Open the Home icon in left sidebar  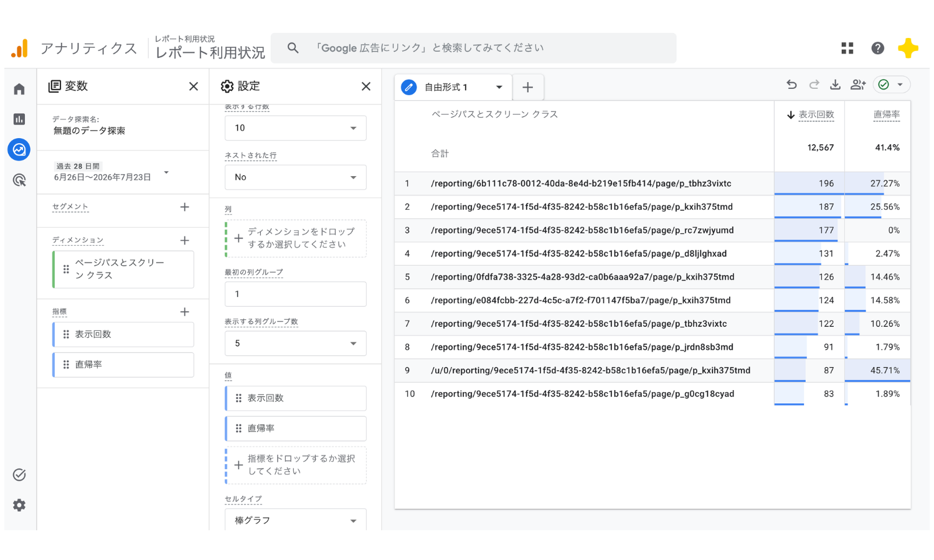tap(19, 89)
